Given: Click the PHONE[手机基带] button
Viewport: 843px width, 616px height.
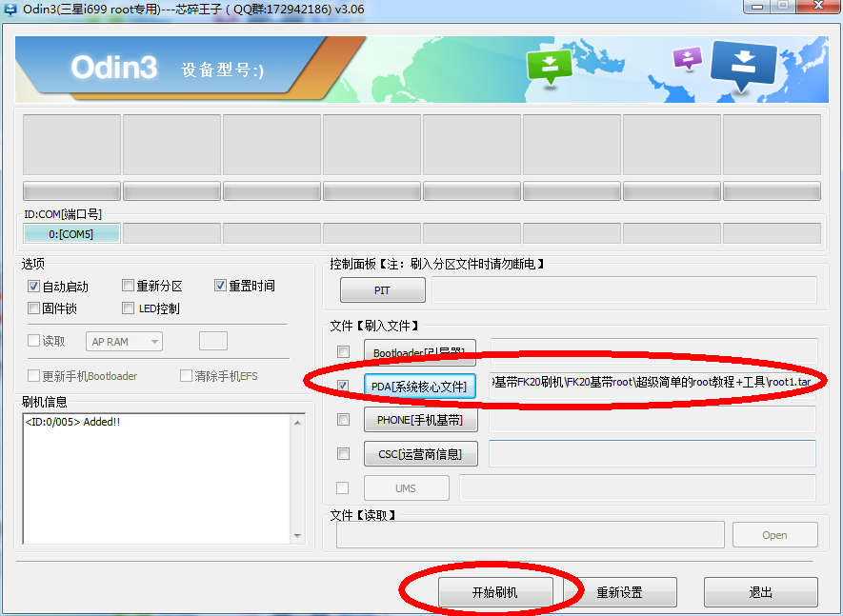Looking at the screenshot, I should tap(420, 419).
